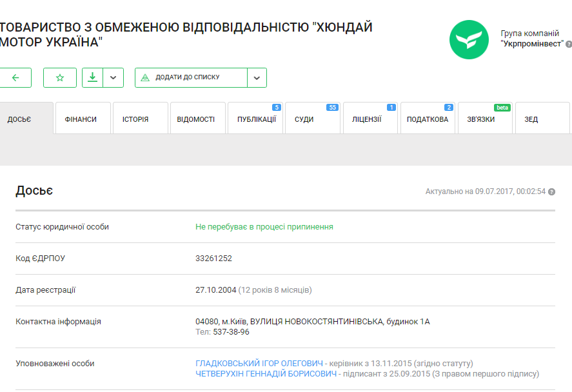The height and width of the screenshot is (392, 572).
Task: Switch to the Податкова tab
Action: coord(427,119)
